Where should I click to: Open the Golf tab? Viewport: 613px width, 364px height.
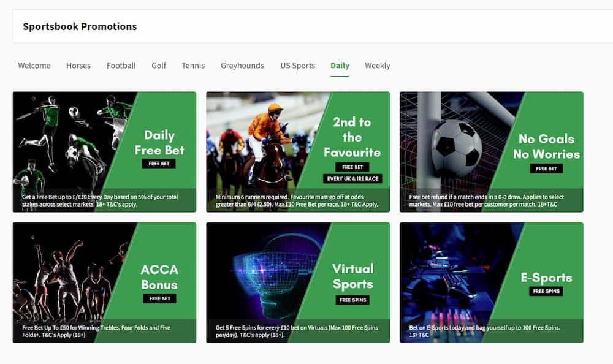159,66
